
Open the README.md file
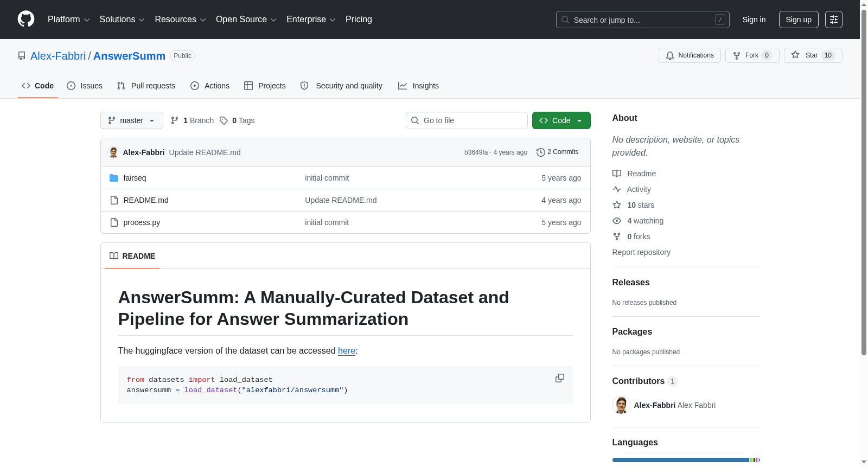tap(146, 200)
